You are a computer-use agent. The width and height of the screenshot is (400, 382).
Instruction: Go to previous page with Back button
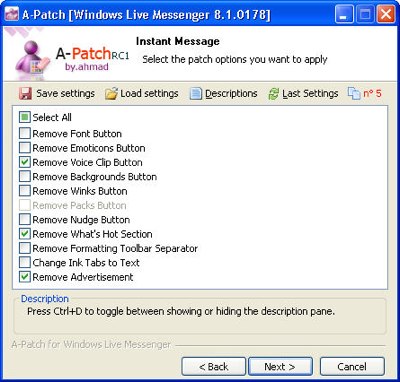[x=214, y=367]
